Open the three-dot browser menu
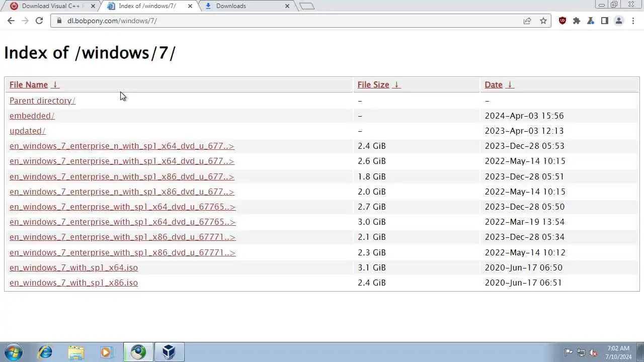 click(x=633, y=21)
